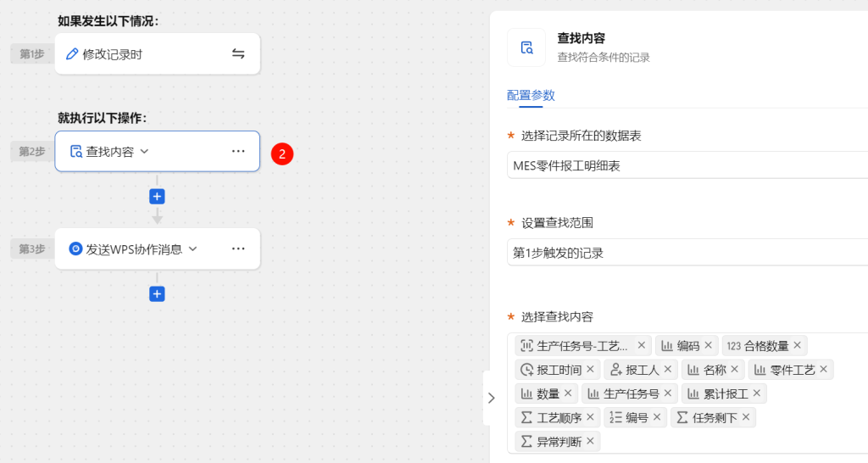Select the 查找内容 step card
Viewport: 868px width, 463px height.
pos(157,151)
